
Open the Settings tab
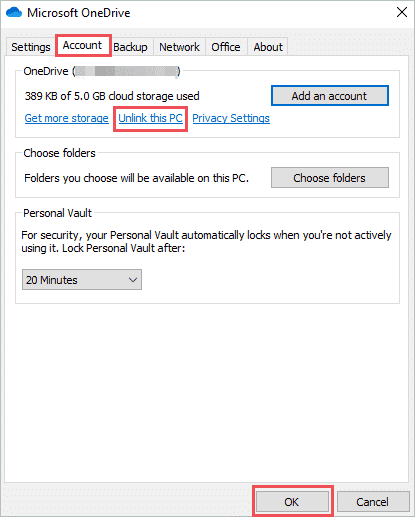pos(31,47)
